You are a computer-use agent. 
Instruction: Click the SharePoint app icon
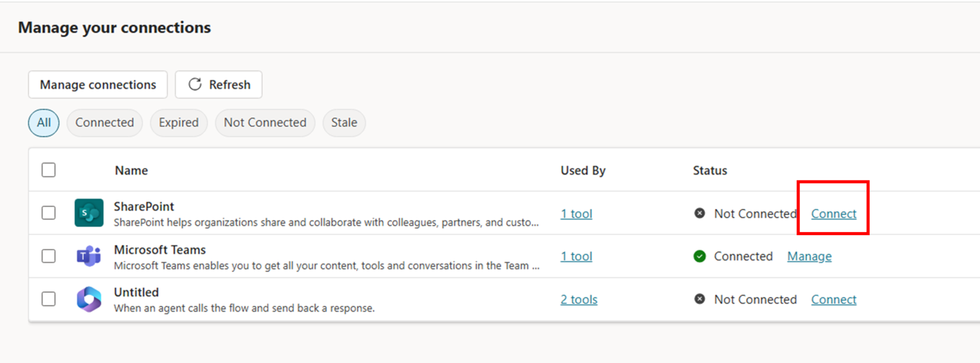pyautogui.click(x=89, y=213)
